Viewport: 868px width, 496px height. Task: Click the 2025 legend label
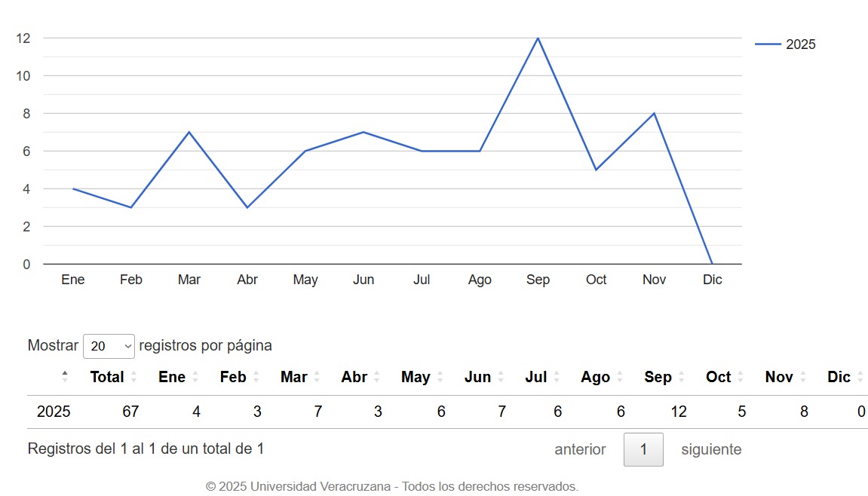tap(800, 44)
